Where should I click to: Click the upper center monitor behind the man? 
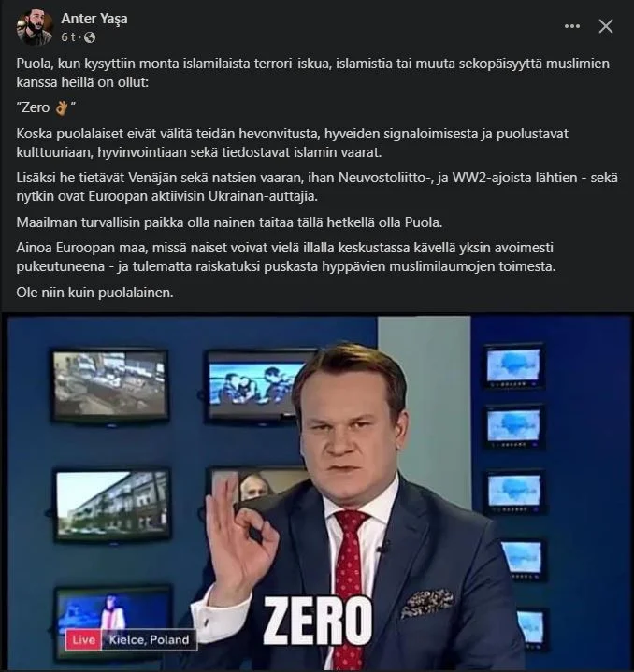click(x=257, y=386)
